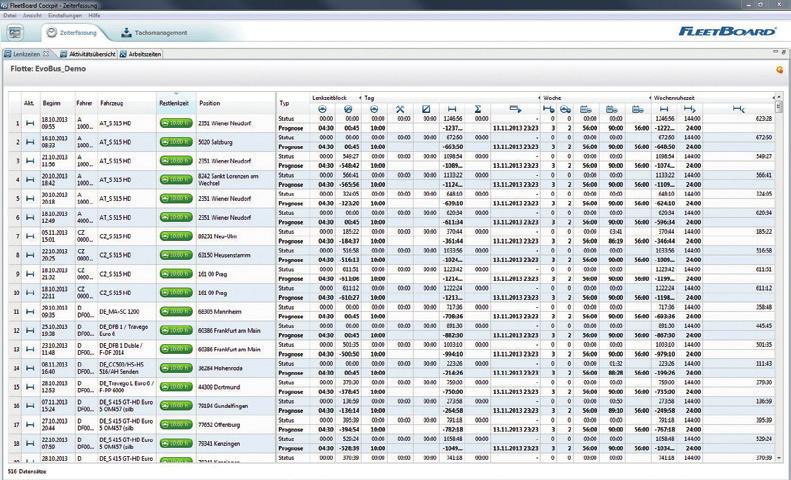
Task: Click the 'Flotte: EvoBus_Demo' heading
Action: pyautogui.click(x=48, y=69)
